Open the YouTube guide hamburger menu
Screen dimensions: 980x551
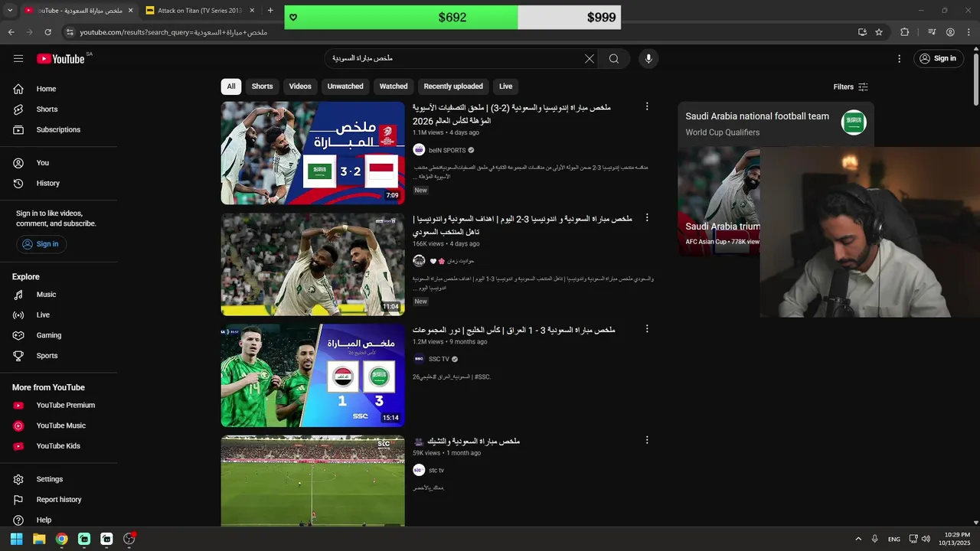(x=18, y=58)
